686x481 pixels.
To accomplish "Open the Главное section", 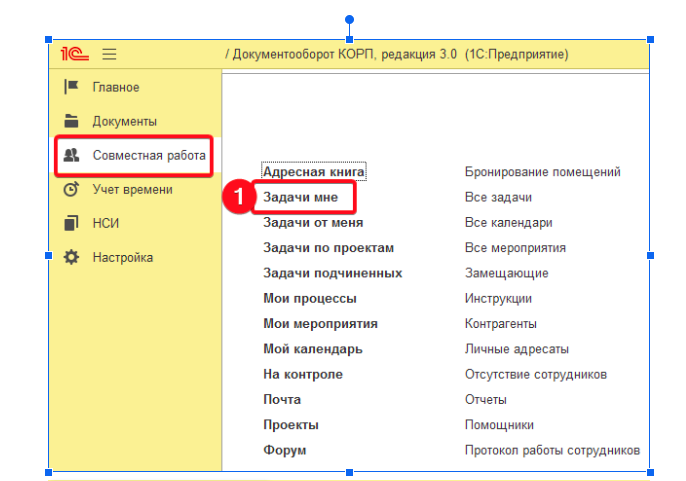I will pos(116,87).
